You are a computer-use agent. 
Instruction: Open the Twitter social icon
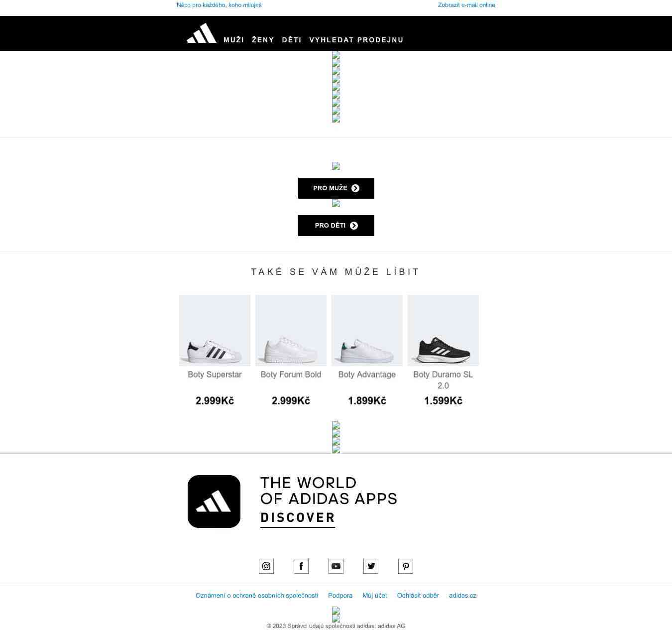(x=371, y=566)
